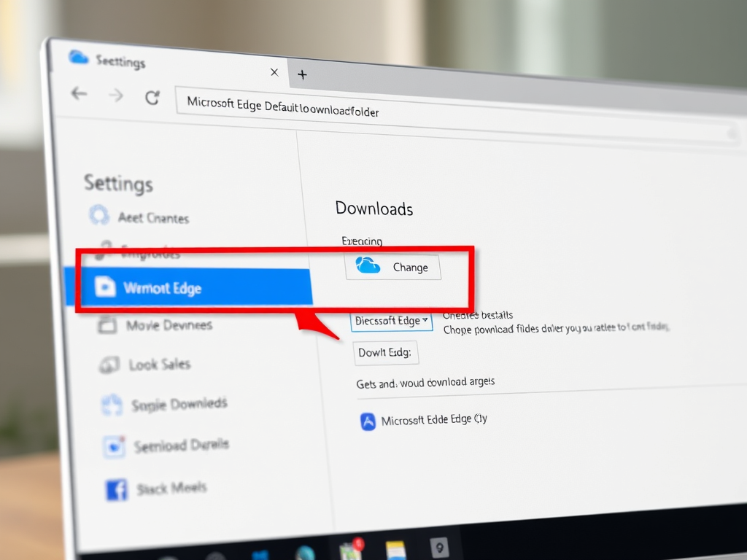Click the icon beside Look Sales
747x560 pixels.
(x=109, y=365)
